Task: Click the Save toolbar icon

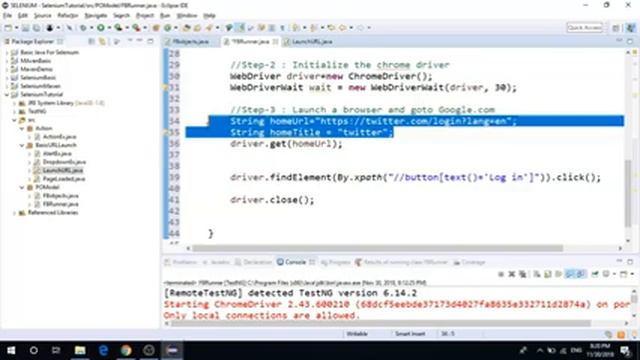Action: tap(26, 28)
